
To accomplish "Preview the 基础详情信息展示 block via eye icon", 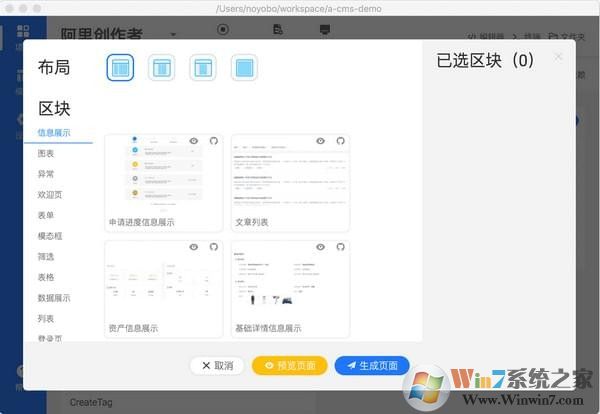I will (321, 247).
